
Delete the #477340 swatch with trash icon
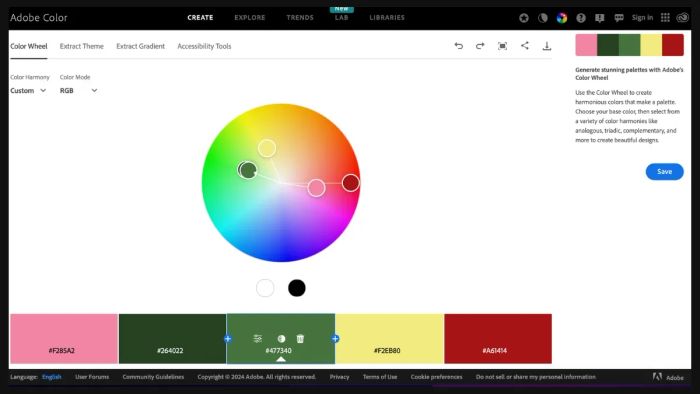(x=300, y=339)
